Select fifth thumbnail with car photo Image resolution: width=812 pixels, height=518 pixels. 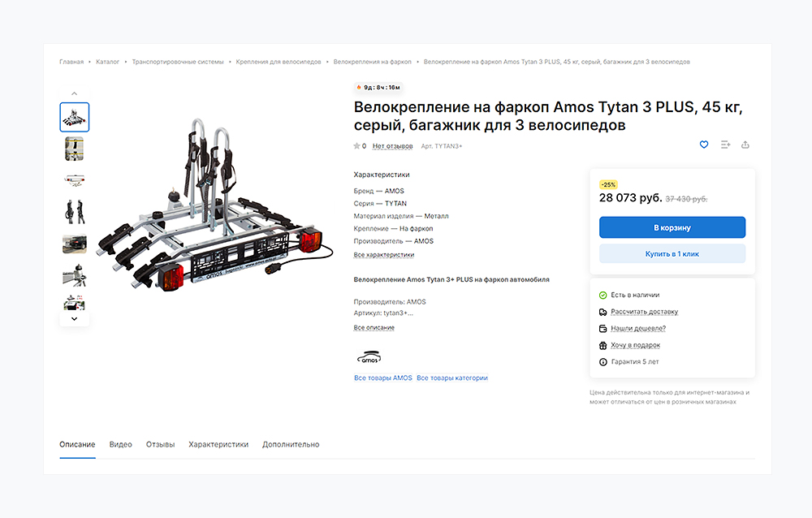point(75,244)
